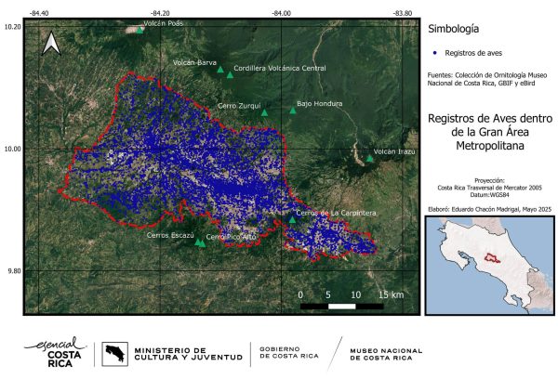Click the Costa Rica silhouette logo box
Image resolution: width=558 pixels, height=392 pixels.
(114, 354)
